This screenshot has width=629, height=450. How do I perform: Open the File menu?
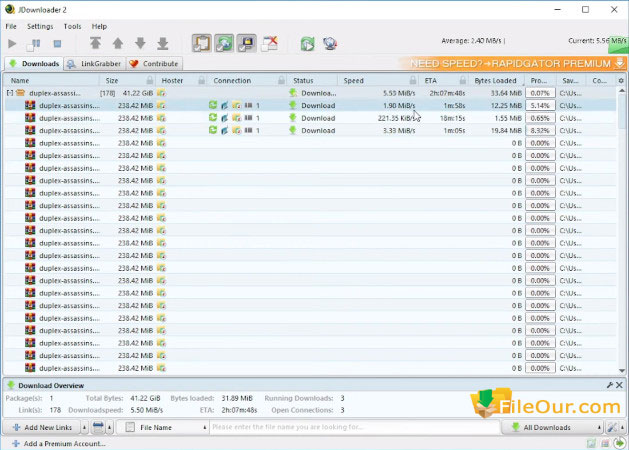point(11,26)
